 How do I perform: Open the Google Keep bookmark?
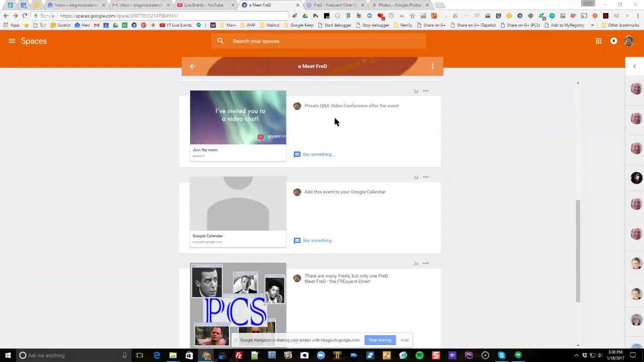[x=298, y=25]
